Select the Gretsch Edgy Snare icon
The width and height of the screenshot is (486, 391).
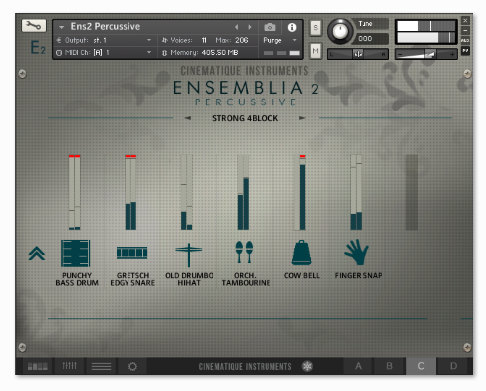[132, 253]
